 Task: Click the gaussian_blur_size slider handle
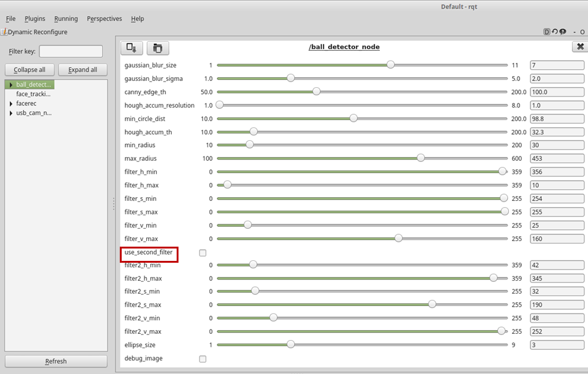click(390, 64)
